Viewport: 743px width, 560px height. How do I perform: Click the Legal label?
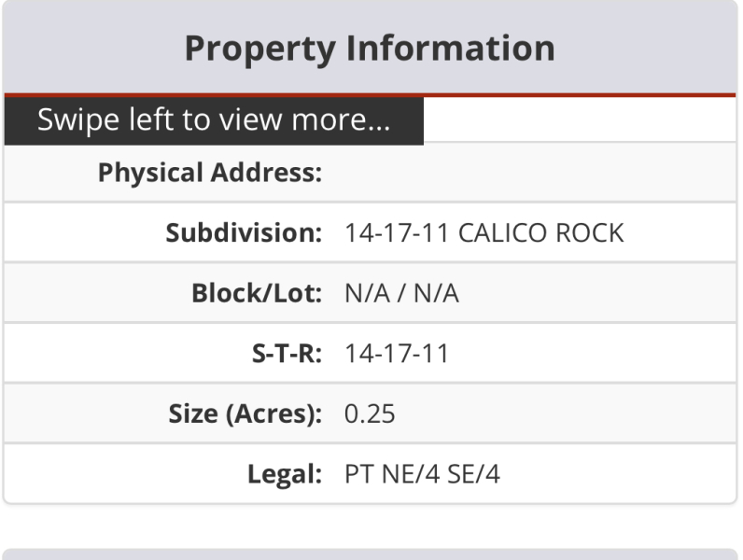pyautogui.click(x=285, y=473)
